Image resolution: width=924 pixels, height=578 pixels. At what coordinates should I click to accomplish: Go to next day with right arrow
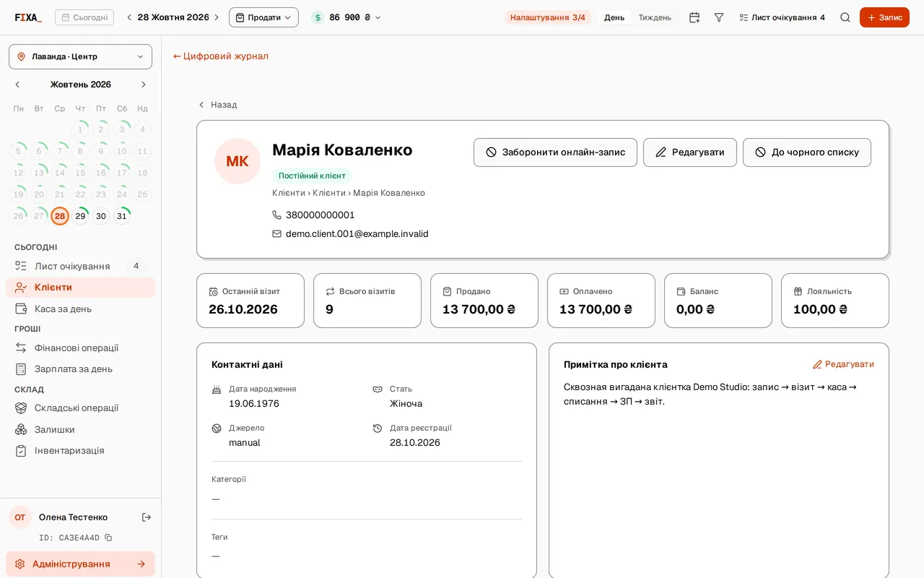(216, 17)
